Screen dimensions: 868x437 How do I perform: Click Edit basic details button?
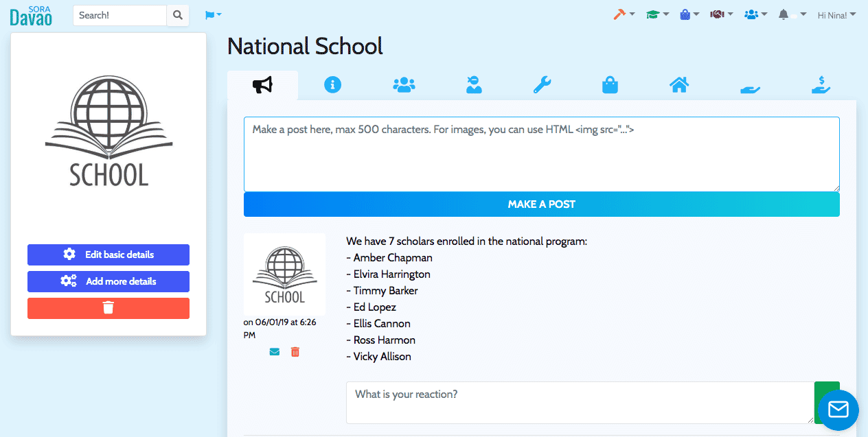(108, 255)
